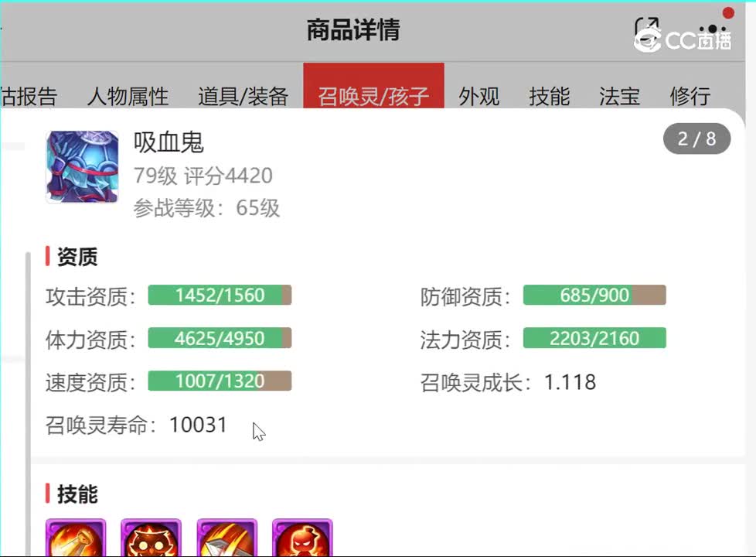
Task: Click the 参战等级：65级 text
Action: click(206, 208)
